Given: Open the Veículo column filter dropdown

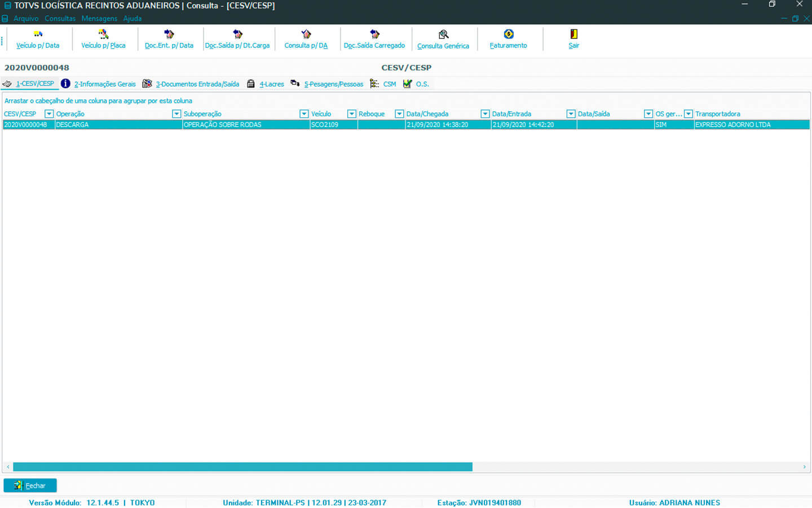Looking at the screenshot, I should coord(352,114).
